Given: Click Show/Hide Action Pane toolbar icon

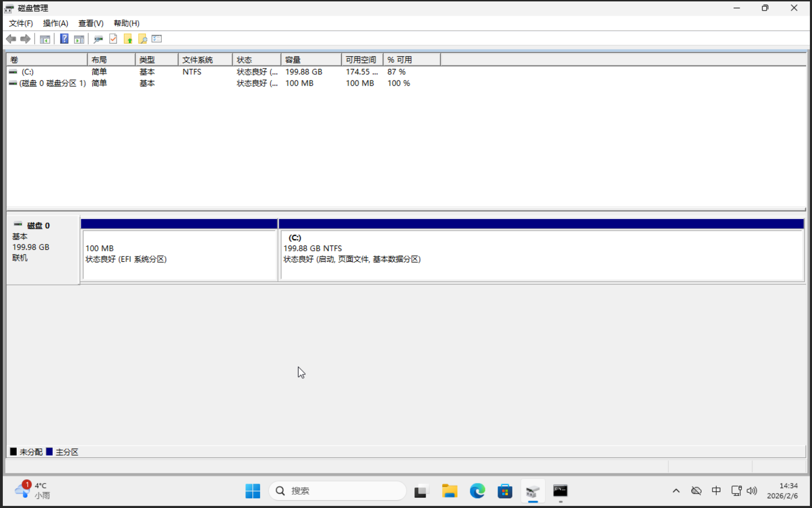Looking at the screenshot, I should [x=79, y=39].
